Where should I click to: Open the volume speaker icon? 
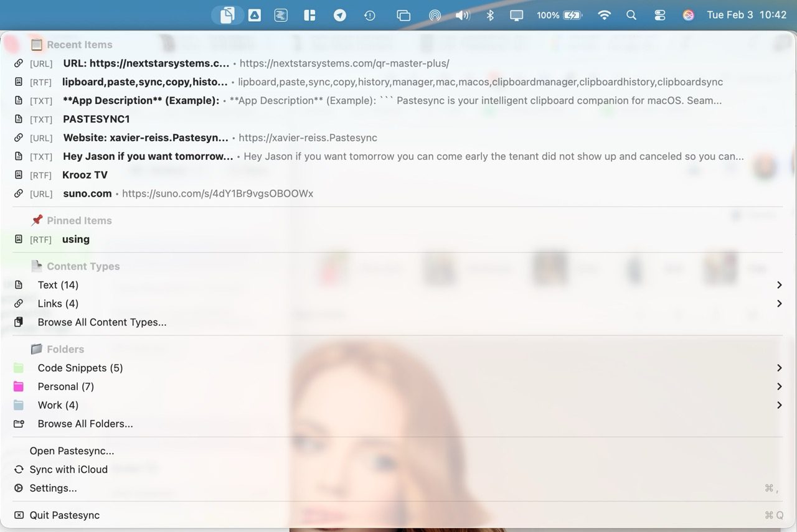click(462, 15)
